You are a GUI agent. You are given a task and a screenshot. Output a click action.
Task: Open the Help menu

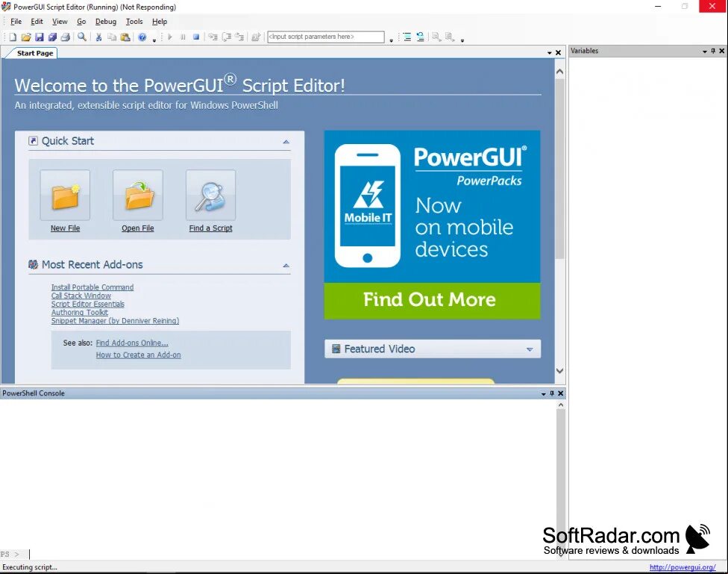[x=160, y=22]
